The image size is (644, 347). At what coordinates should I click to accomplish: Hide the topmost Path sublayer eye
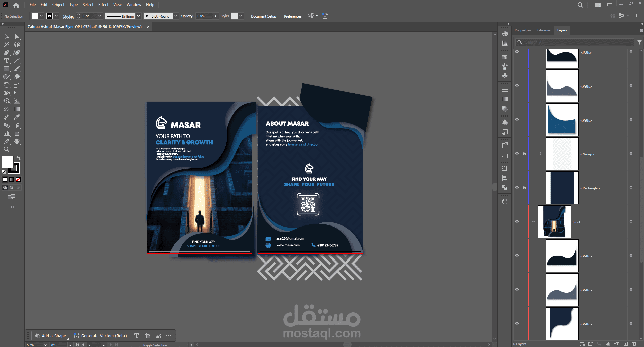[517, 51]
